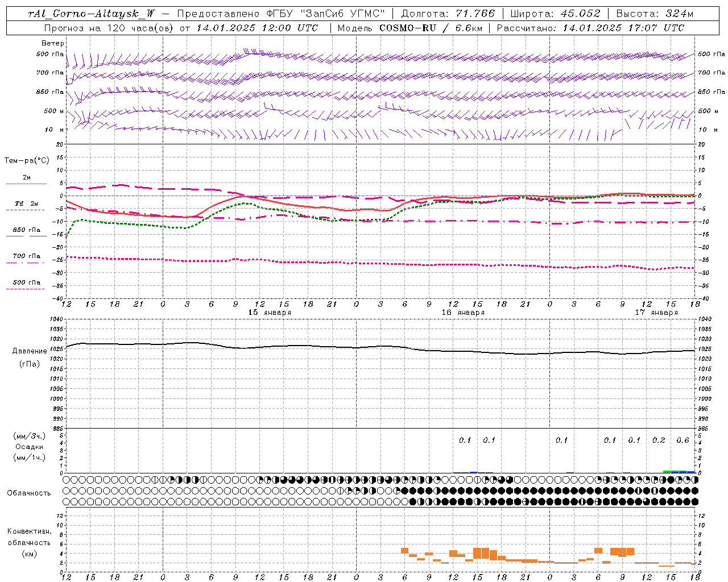Click the station title rAl_Gorno-Altaysk_W

point(92,14)
